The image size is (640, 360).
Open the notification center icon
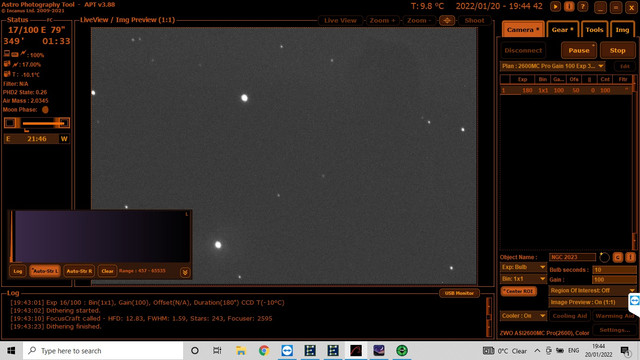coord(626,351)
